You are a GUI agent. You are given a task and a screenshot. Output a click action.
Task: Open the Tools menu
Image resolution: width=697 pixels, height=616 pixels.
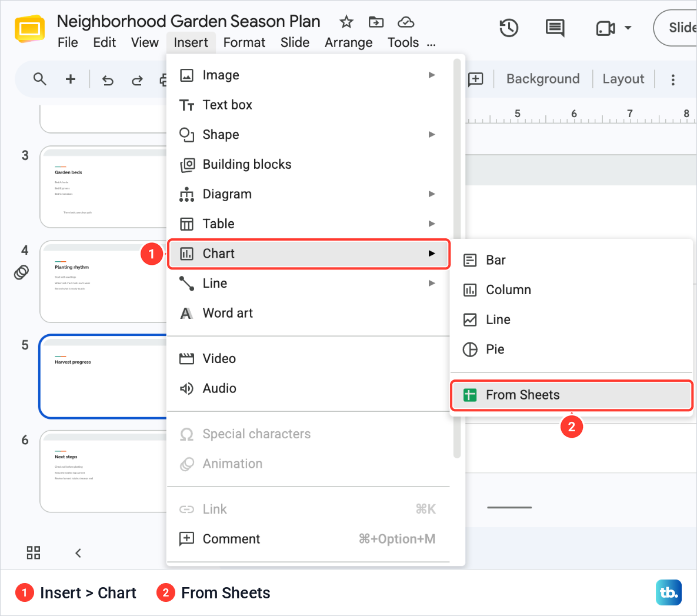click(403, 43)
